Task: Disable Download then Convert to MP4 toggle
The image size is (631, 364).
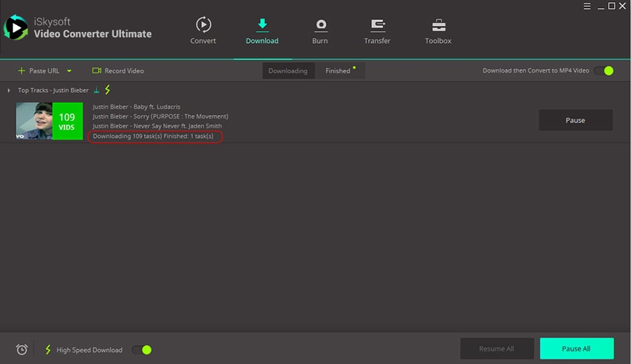Action: tap(604, 71)
